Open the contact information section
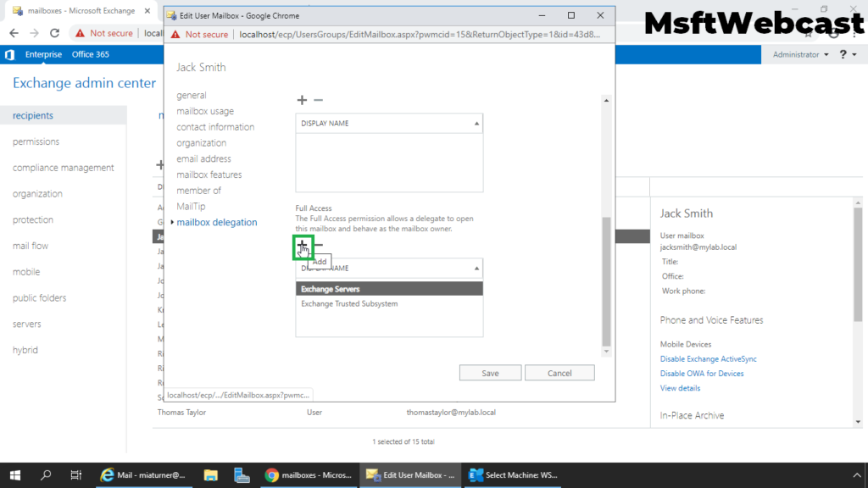This screenshot has width=868, height=488. pos(215,127)
